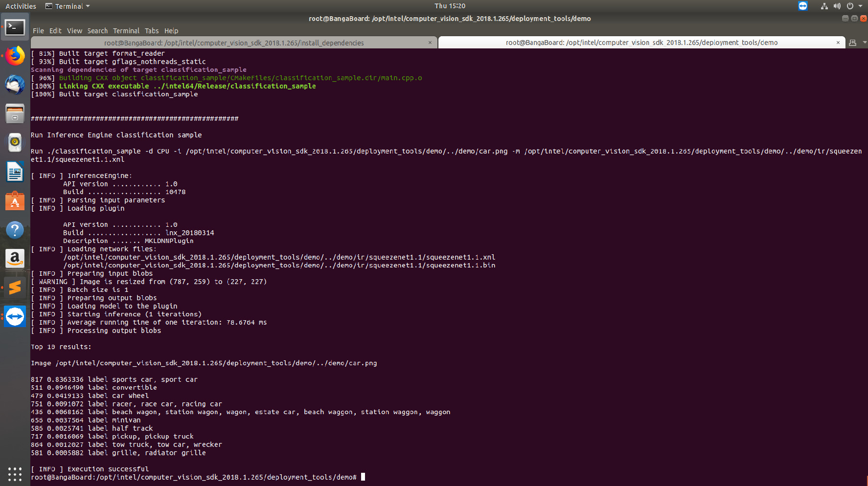Screen dimensions: 868x486
Task: Click the Activities button
Action: coord(21,6)
